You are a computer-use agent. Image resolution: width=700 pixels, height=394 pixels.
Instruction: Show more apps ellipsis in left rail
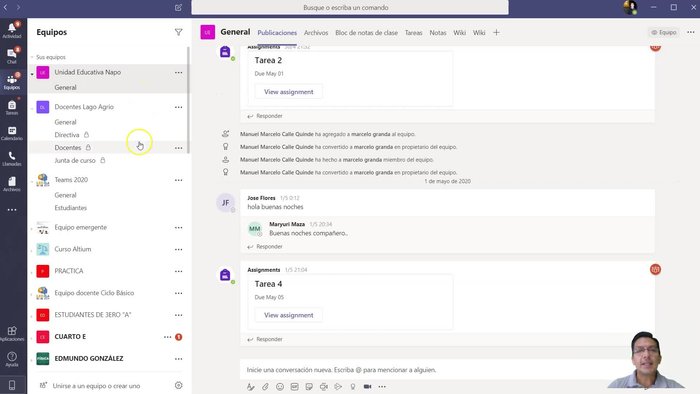[12, 209]
